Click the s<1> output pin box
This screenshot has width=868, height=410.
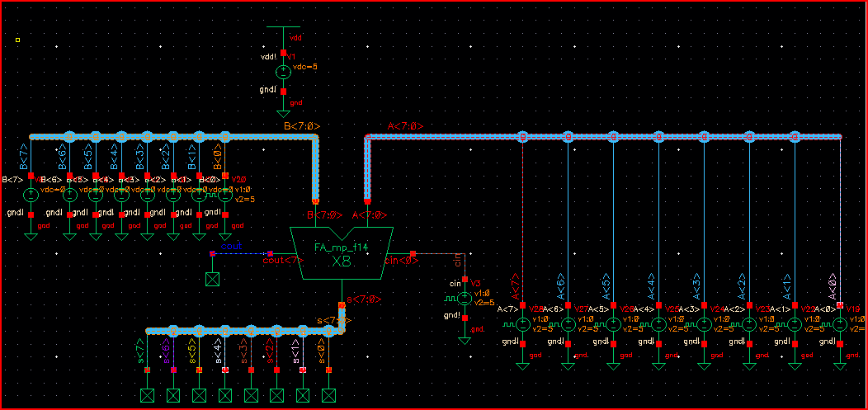point(303,396)
